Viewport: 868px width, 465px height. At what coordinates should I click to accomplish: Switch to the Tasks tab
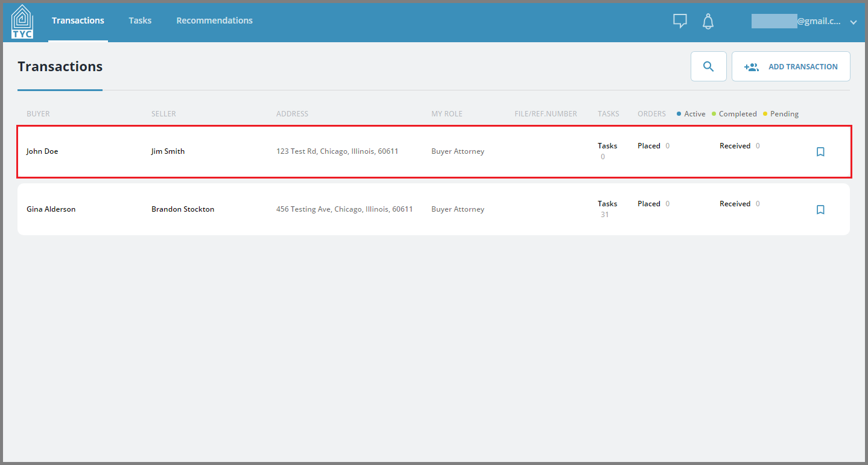coord(140,20)
